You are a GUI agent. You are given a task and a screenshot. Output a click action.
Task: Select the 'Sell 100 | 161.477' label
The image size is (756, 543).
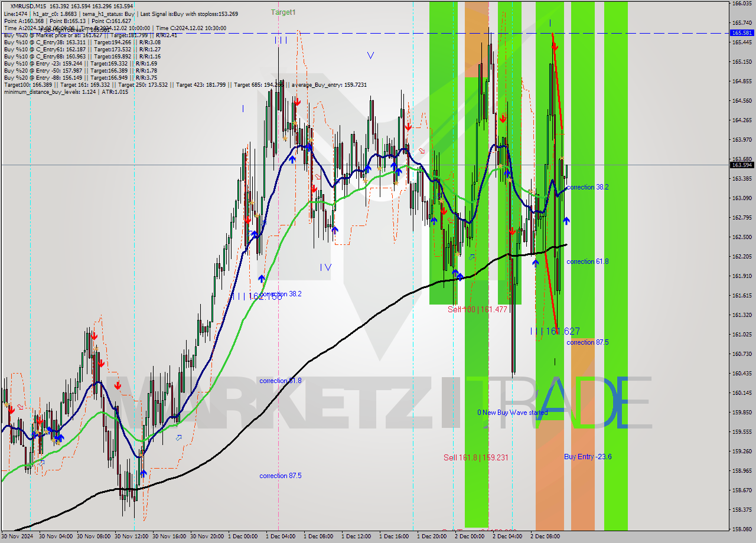[477, 309]
